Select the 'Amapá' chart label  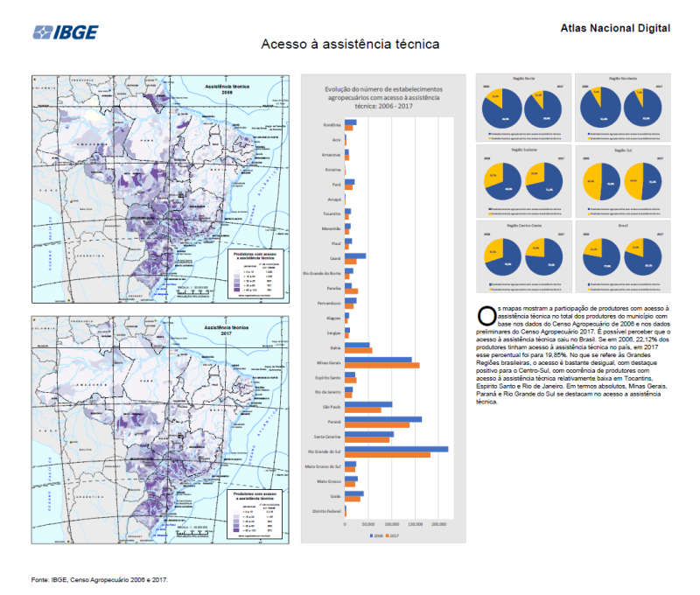click(x=334, y=199)
